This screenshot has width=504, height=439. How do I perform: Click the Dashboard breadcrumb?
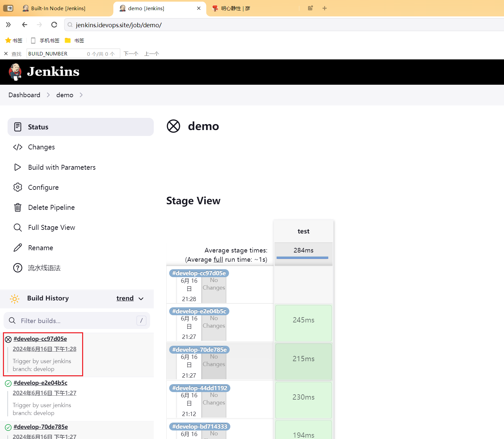tap(24, 95)
